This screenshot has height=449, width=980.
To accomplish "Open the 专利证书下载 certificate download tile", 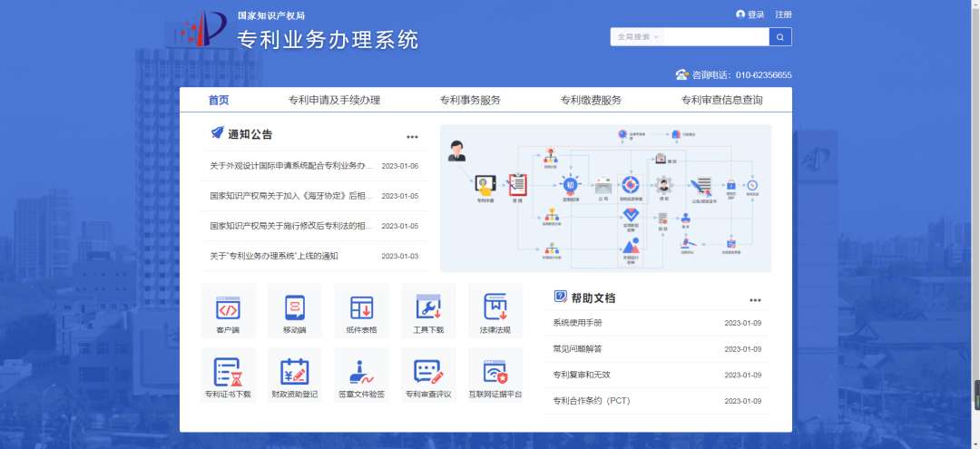I will pos(228,375).
